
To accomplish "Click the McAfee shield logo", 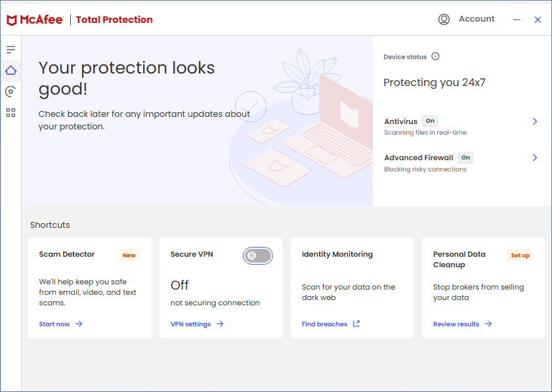I will click(x=12, y=20).
